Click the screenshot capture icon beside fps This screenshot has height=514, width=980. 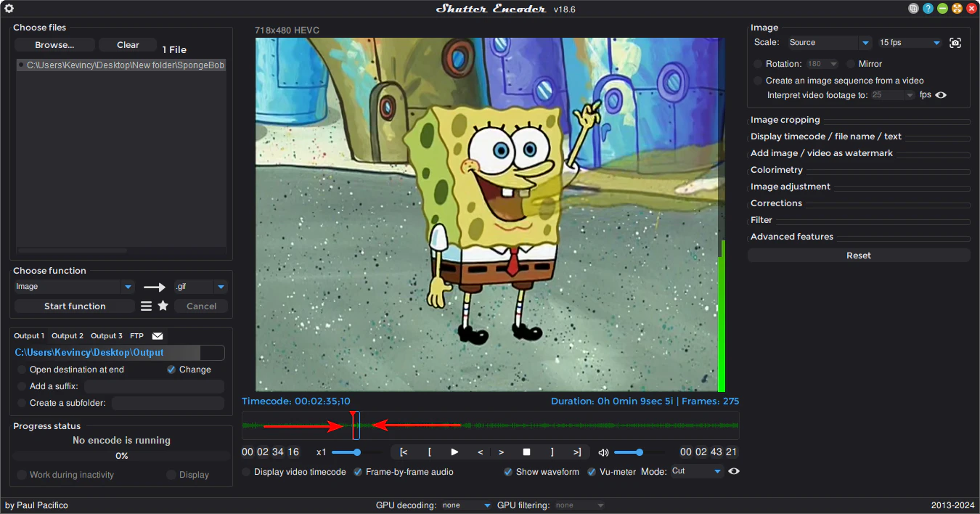click(x=955, y=43)
